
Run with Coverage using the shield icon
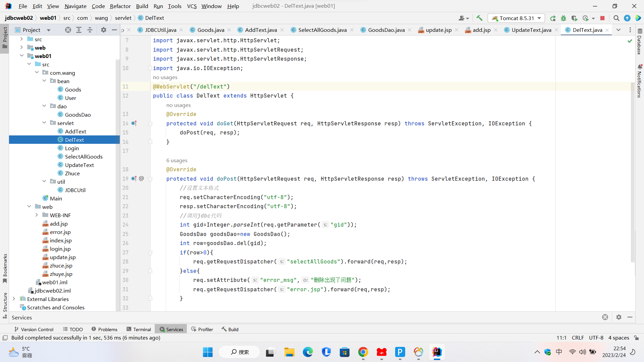(574, 18)
